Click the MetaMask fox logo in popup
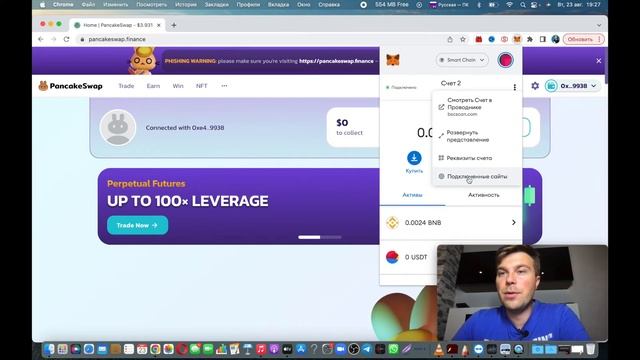The width and height of the screenshot is (640, 360). 393,60
